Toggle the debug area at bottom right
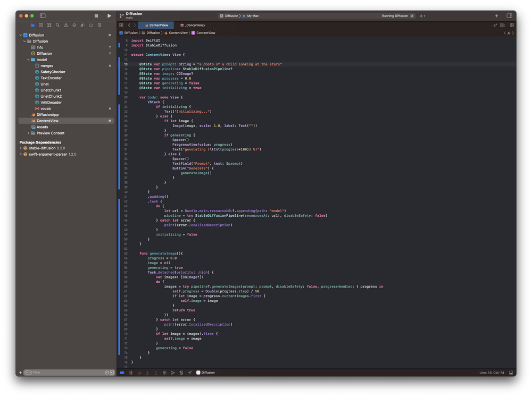 pos(511,373)
